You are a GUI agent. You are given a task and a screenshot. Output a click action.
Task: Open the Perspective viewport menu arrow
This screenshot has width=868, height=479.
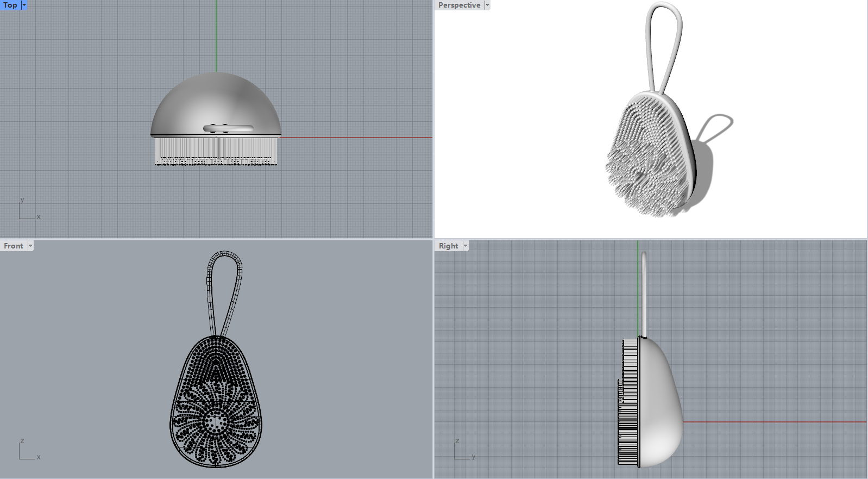tap(487, 5)
